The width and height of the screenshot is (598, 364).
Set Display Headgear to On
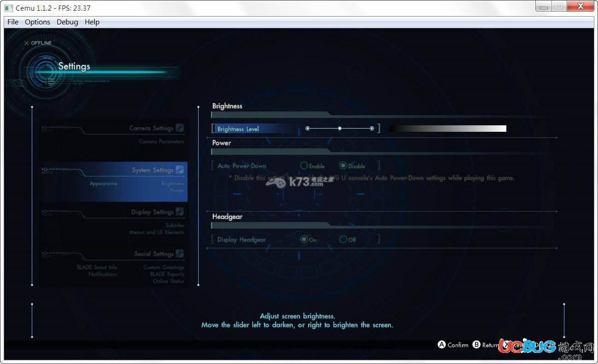pyautogui.click(x=308, y=240)
